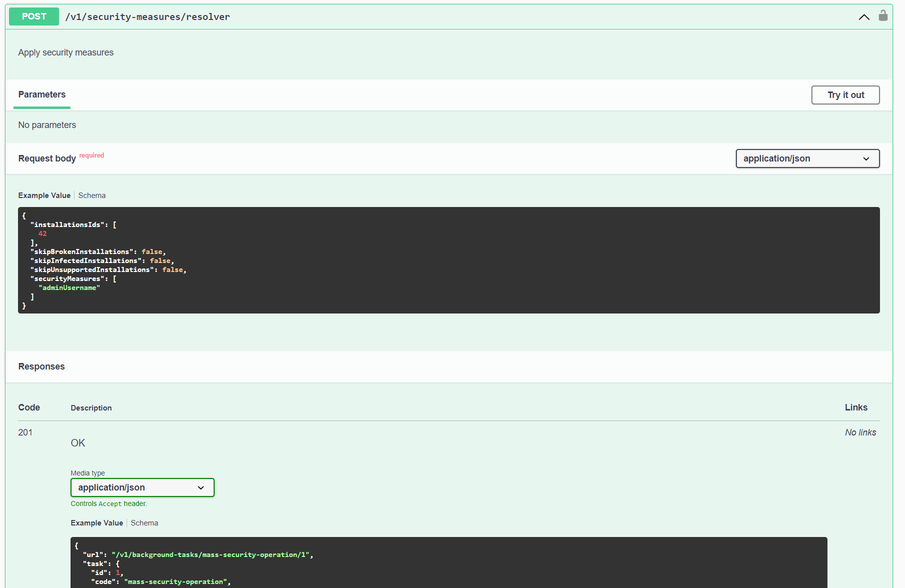
Task: Click the lock authorization icon
Action: point(883,16)
